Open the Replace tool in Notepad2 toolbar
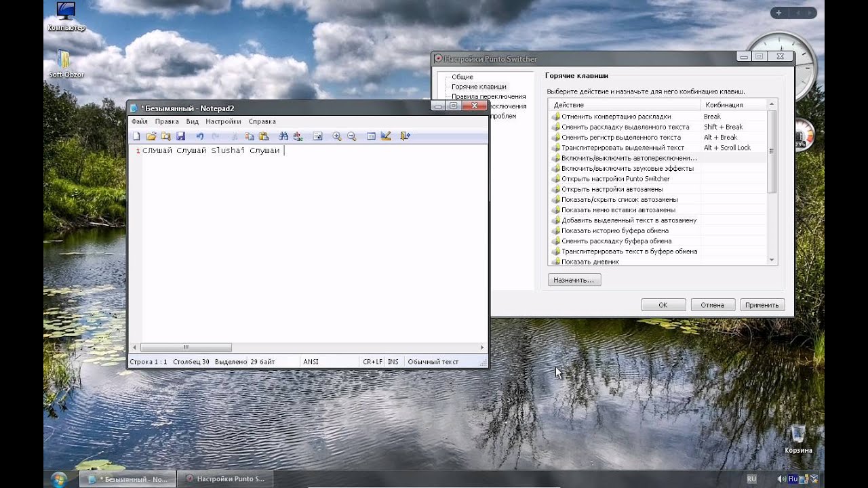Screen dimensions: 868x488 pyautogui.click(x=298, y=136)
